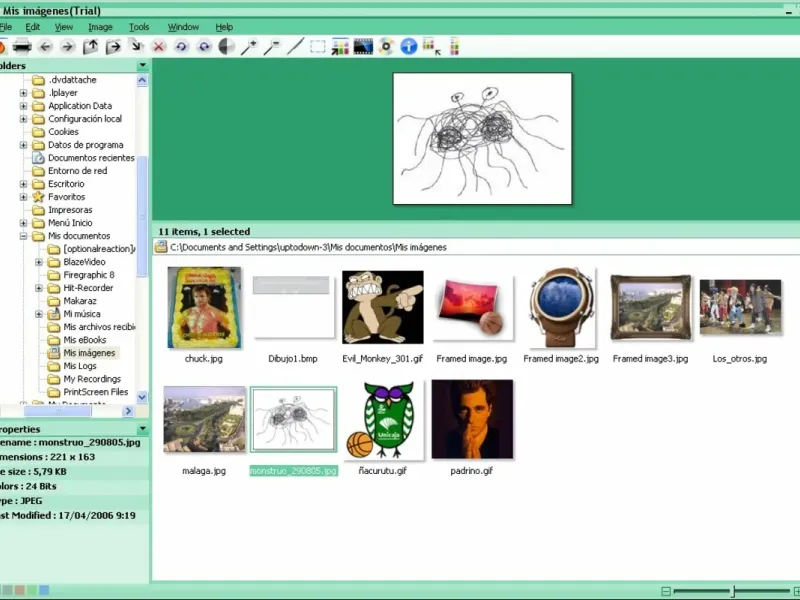Go back with the left arrow icon

pos(45,47)
